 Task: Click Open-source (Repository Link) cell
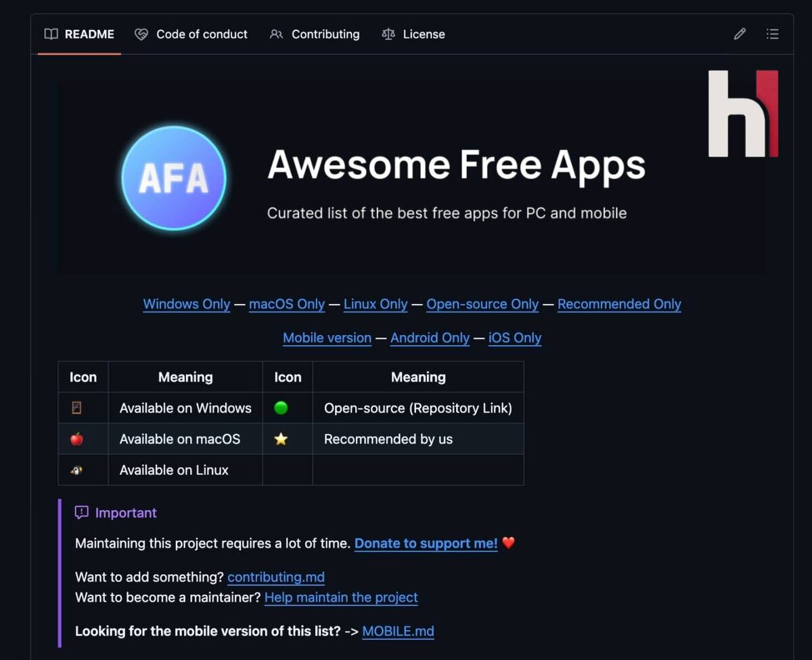418,408
